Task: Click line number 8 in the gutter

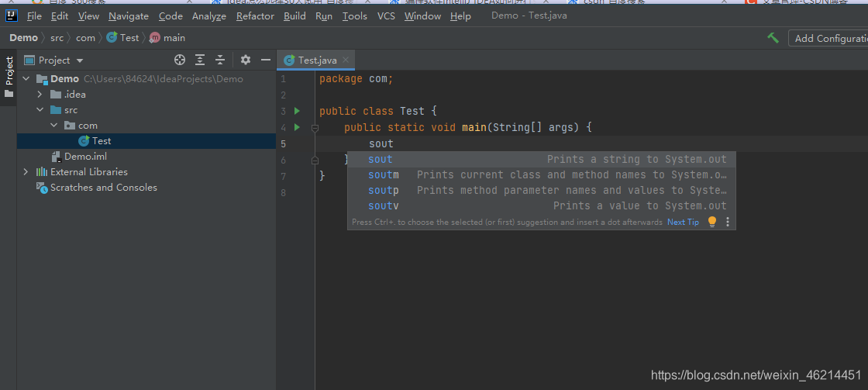Action: point(284,193)
